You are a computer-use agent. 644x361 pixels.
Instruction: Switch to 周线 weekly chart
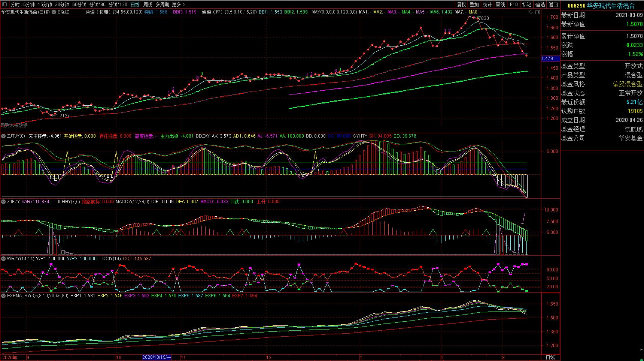(148, 4)
